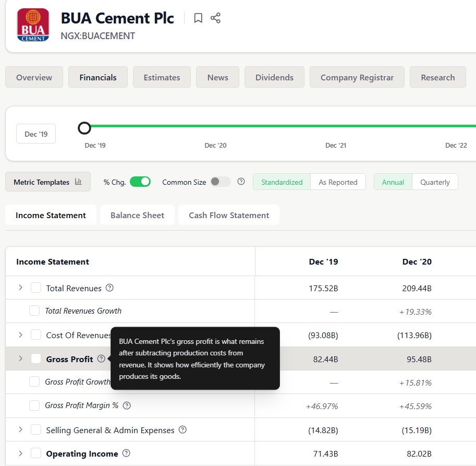Image resolution: width=476 pixels, height=466 pixels.
Task: Switch to Balance Sheet tab
Action: 137,215
